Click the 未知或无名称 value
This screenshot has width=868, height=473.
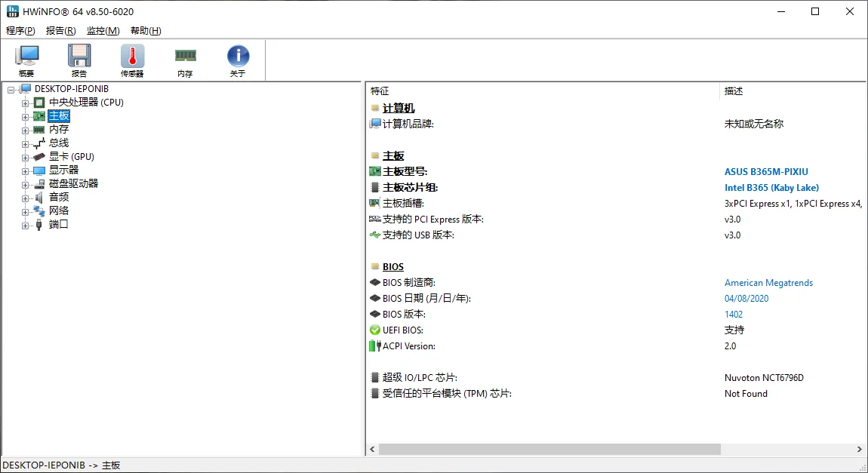pyautogui.click(x=754, y=124)
